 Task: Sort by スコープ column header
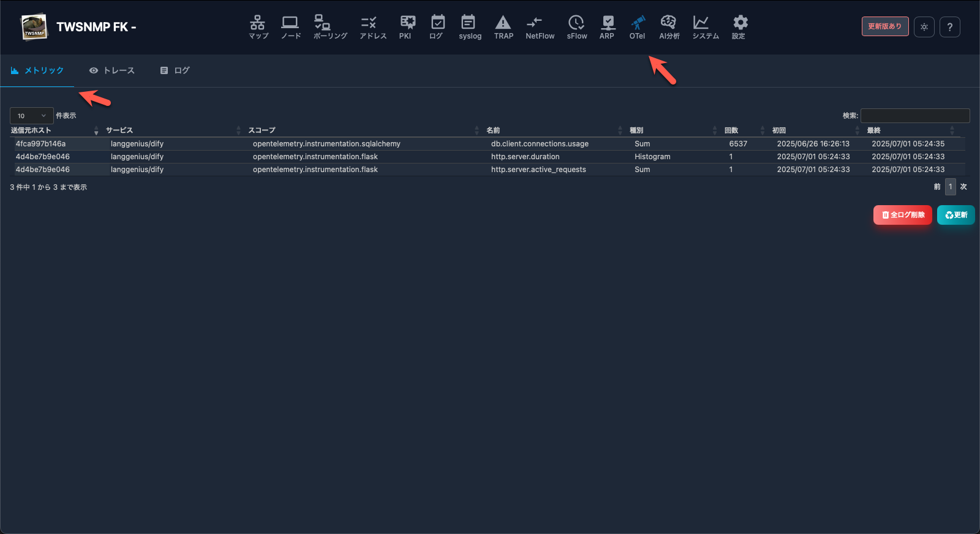tap(364, 130)
